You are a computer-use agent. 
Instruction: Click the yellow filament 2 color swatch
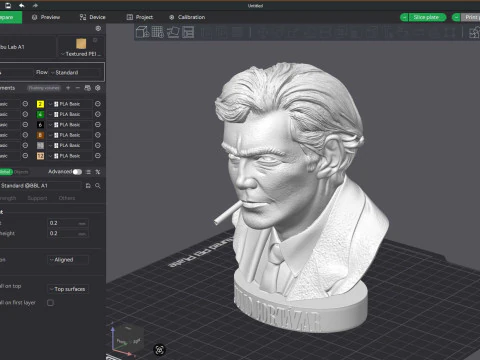tap(40, 104)
